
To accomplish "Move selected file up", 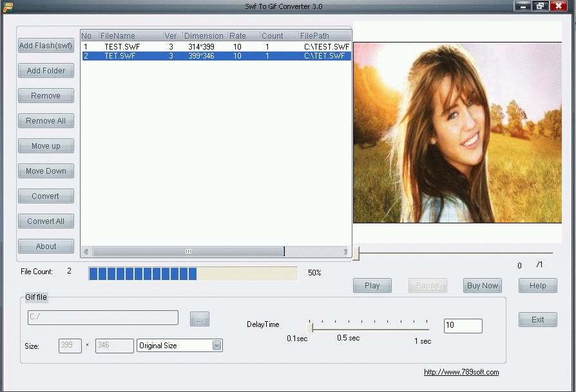I will click(x=46, y=145).
